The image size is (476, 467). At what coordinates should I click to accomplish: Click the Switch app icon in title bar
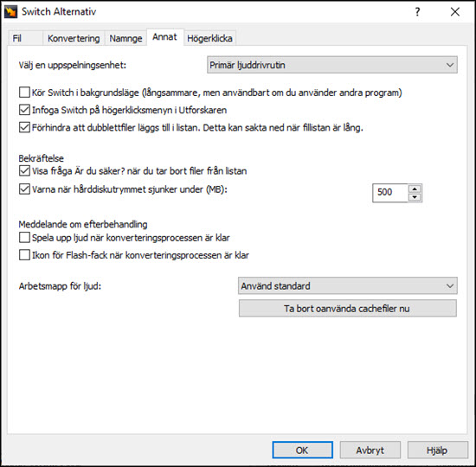tap(11, 12)
